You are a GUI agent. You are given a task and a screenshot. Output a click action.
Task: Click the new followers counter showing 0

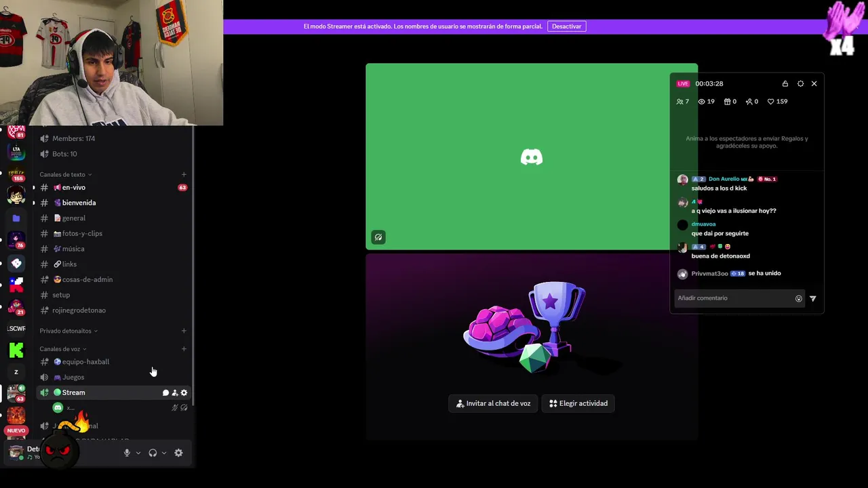[751, 101]
